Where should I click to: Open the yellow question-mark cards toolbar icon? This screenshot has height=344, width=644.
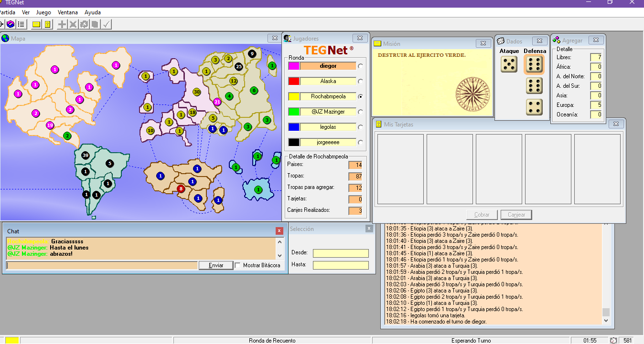[x=47, y=24]
